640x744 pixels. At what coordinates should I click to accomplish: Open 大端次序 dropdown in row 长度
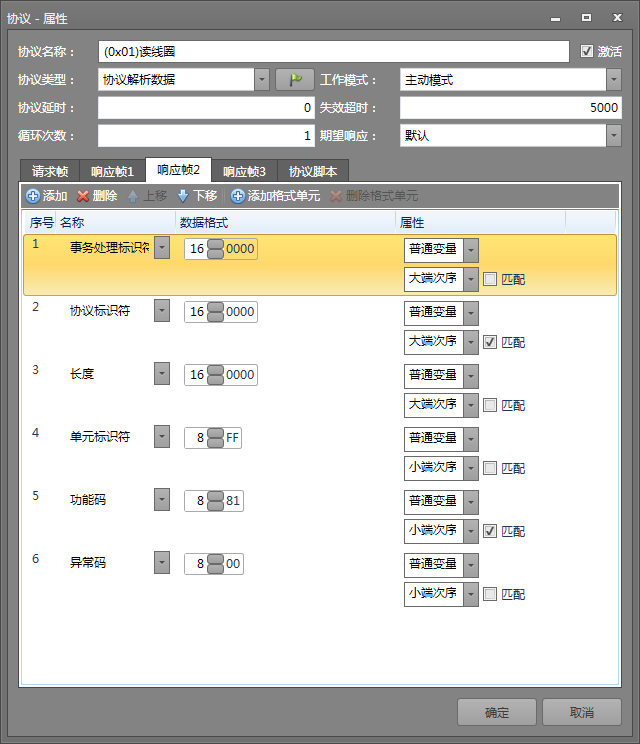pos(471,405)
